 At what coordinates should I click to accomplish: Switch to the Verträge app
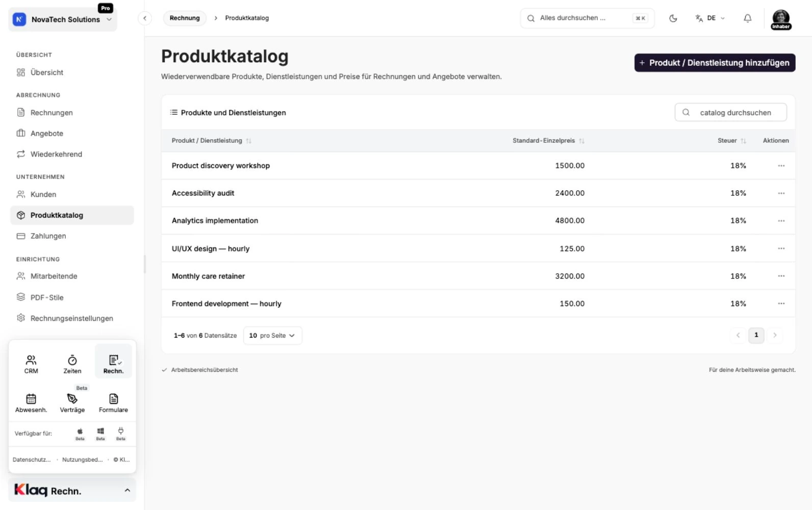72,402
